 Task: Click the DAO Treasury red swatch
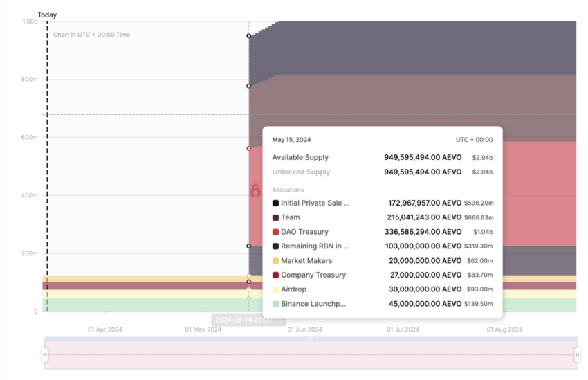(x=275, y=232)
